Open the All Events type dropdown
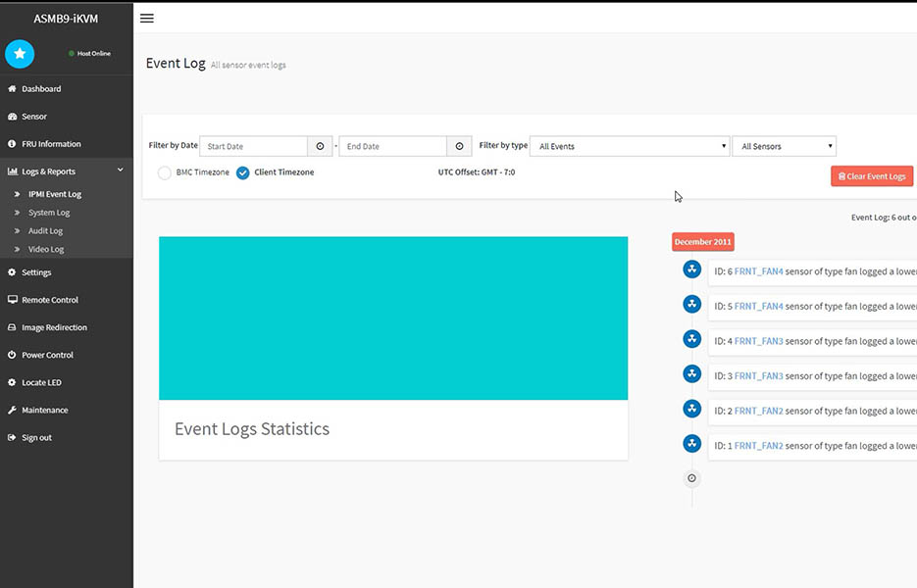The width and height of the screenshot is (917, 588). click(x=630, y=146)
